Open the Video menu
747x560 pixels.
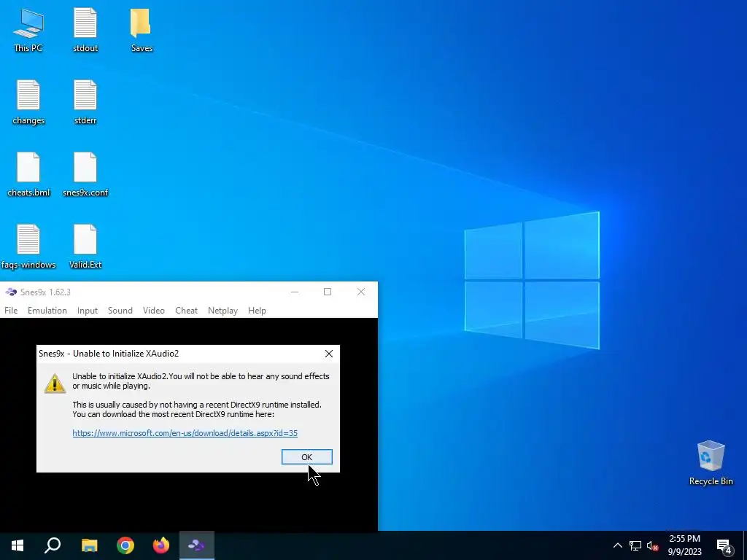pyautogui.click(x=154, y=311)
